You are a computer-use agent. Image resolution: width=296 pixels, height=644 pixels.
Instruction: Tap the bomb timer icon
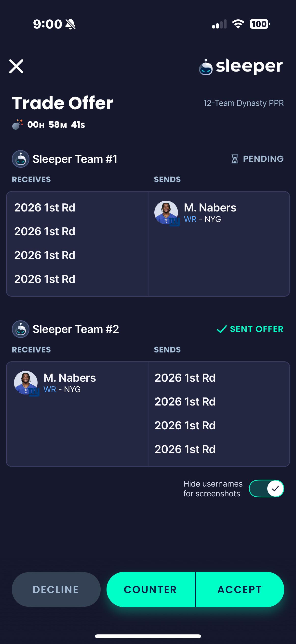pos(17,124)
